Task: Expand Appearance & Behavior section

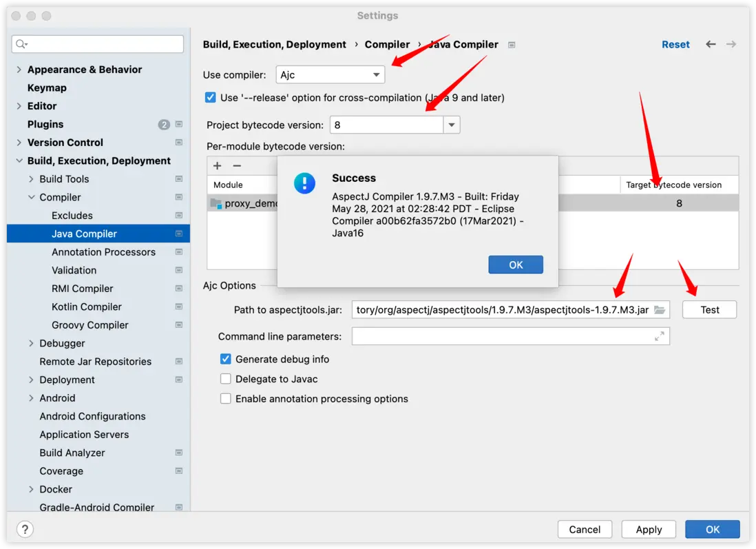Action: (x=19, y=70)
